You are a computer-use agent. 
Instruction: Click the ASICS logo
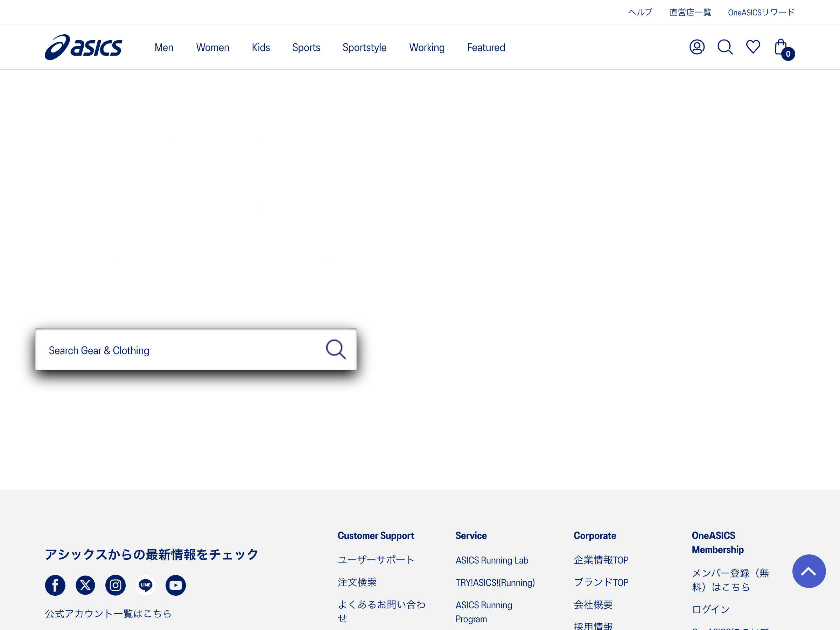click(84, 47)
